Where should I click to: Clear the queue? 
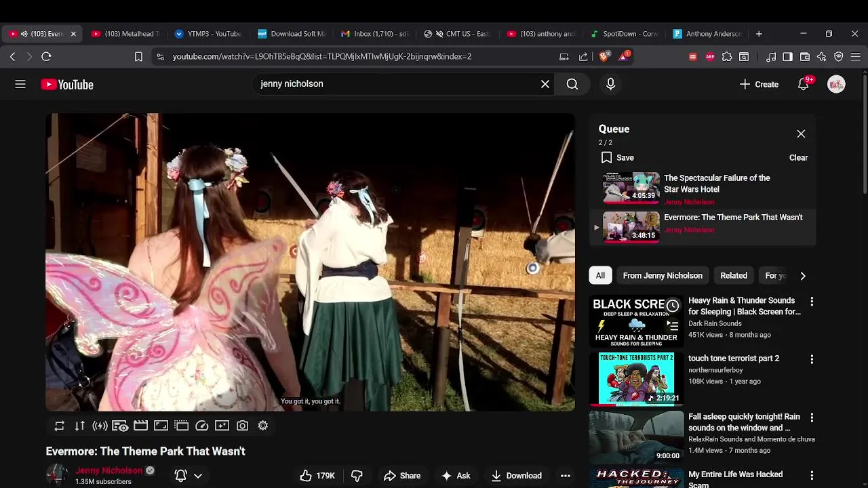(x=798, y=157)
